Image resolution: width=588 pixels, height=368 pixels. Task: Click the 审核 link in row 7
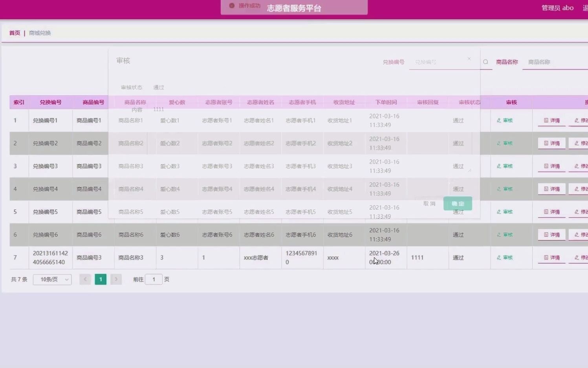tap(505, 258)
